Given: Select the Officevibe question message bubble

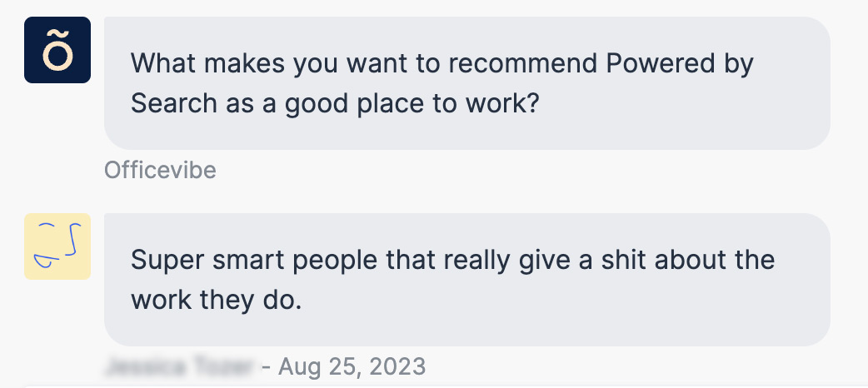Looking at the screenshot, I should pyautogui.click(x=467, y=83).
